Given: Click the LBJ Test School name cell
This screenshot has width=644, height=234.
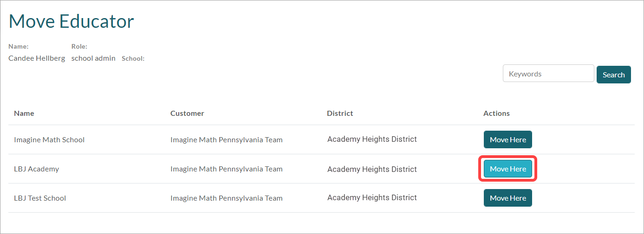Looking at the screenshot, I should 40,198.
